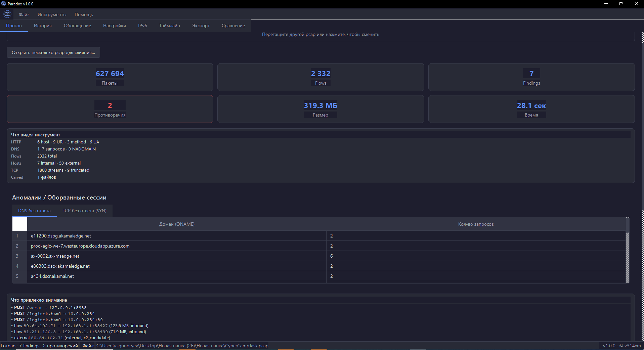
Task: Open the Помощь menu
Action: click(x=84, y=14)
